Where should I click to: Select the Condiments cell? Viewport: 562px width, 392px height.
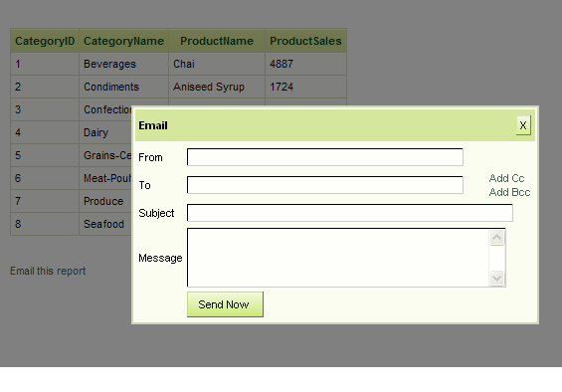tap(123, 87)
